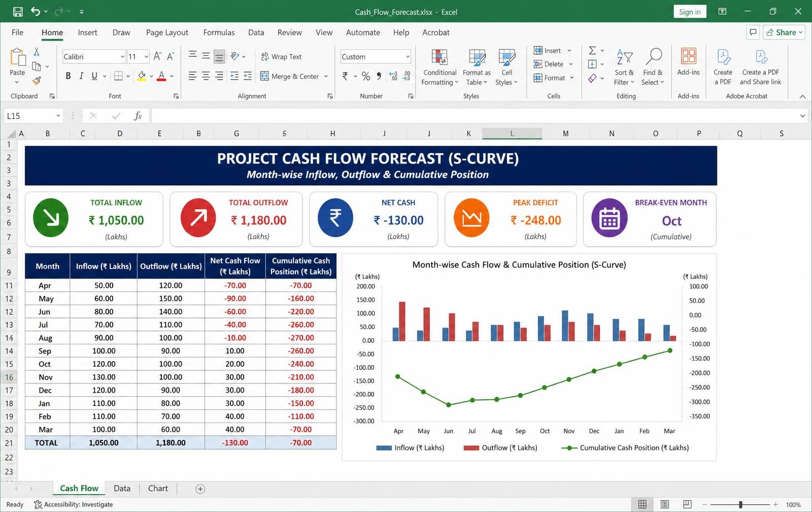Expand the formula bar chevron

pyautogui.click(x=803, y=116)
